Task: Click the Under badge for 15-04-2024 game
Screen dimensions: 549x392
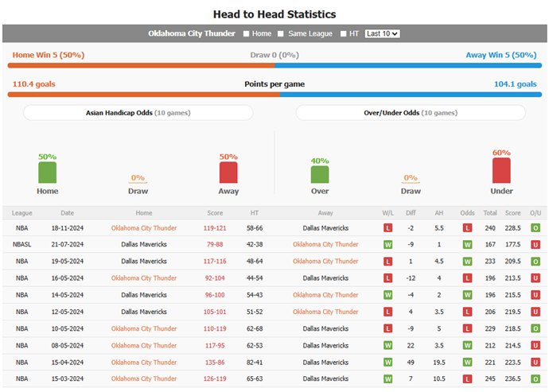Action: click(x=535, y=363)
